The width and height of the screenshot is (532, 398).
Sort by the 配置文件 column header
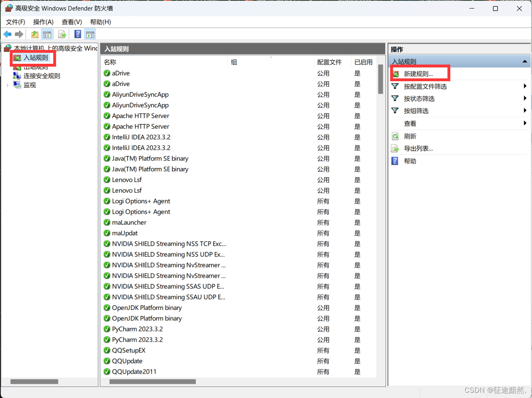pyautogui.click(x=333, y=62)
